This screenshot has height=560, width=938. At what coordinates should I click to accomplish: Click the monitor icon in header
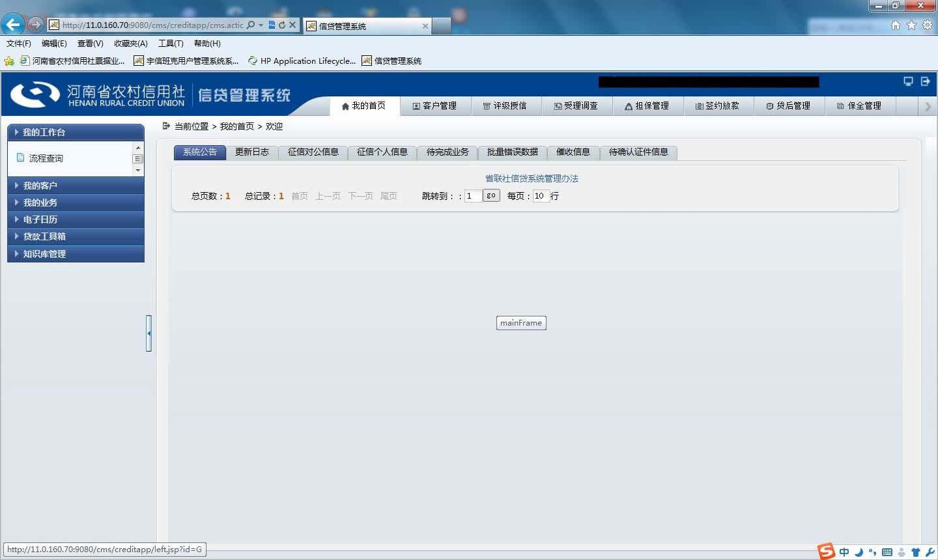coord(908,81)
